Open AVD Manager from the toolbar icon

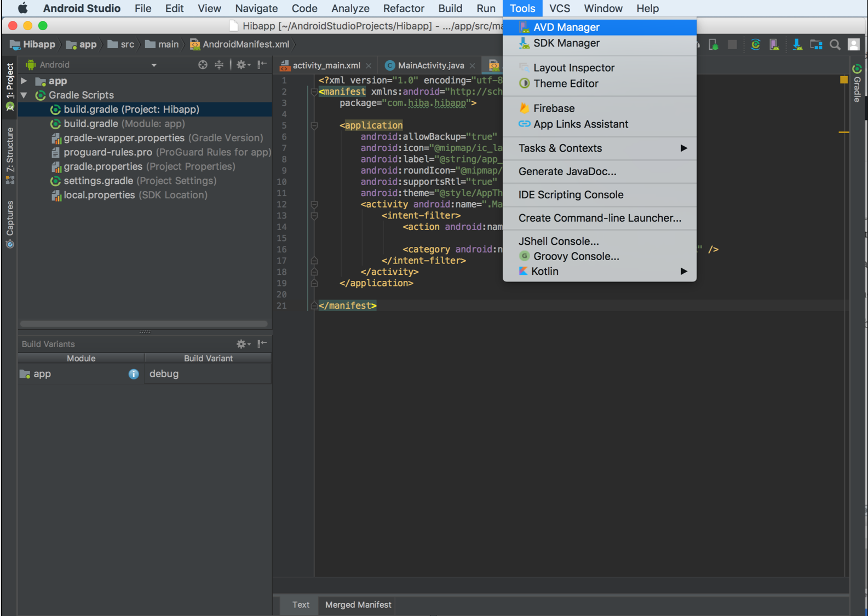[x=774, y=44]
